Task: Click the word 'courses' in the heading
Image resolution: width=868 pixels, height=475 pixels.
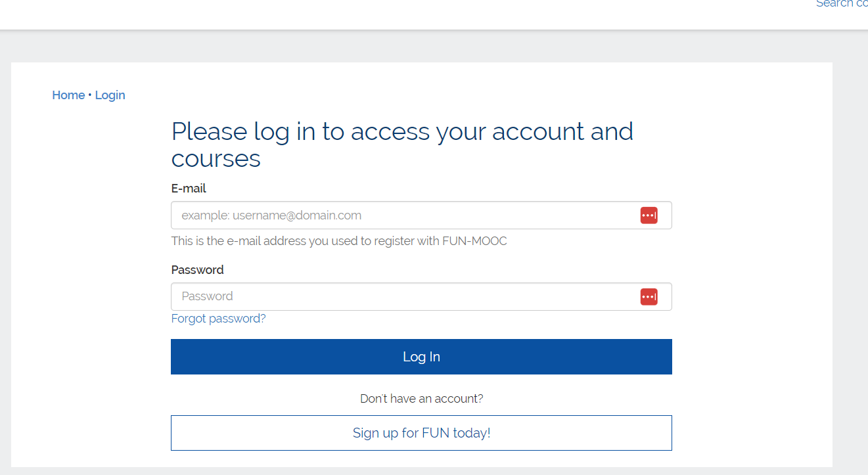Action: [x=216, y=159]
